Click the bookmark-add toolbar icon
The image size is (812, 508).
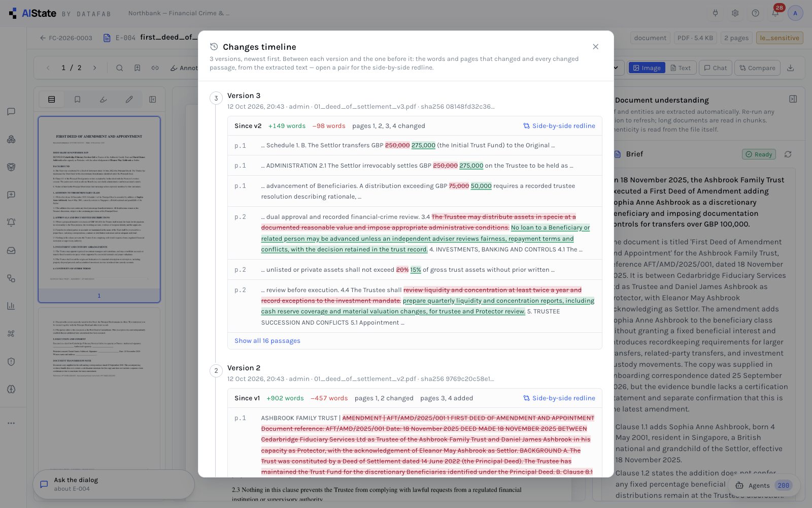137,68
